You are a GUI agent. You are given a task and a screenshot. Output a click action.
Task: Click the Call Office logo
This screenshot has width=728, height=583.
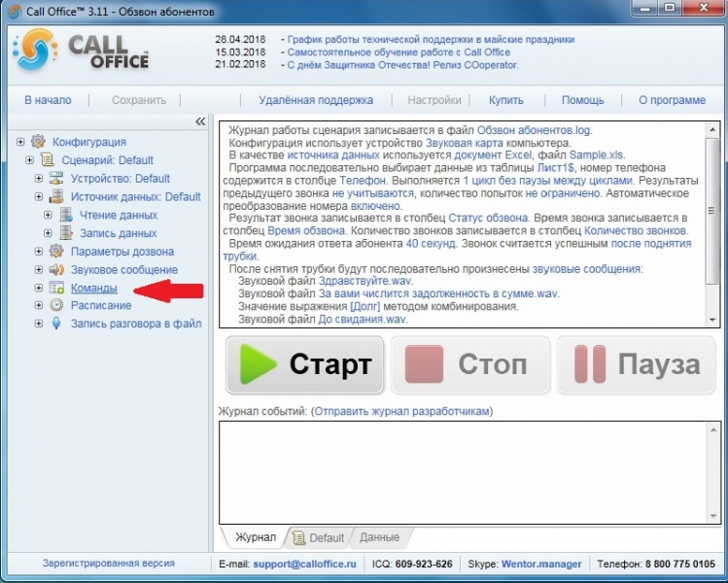[82, 51]
